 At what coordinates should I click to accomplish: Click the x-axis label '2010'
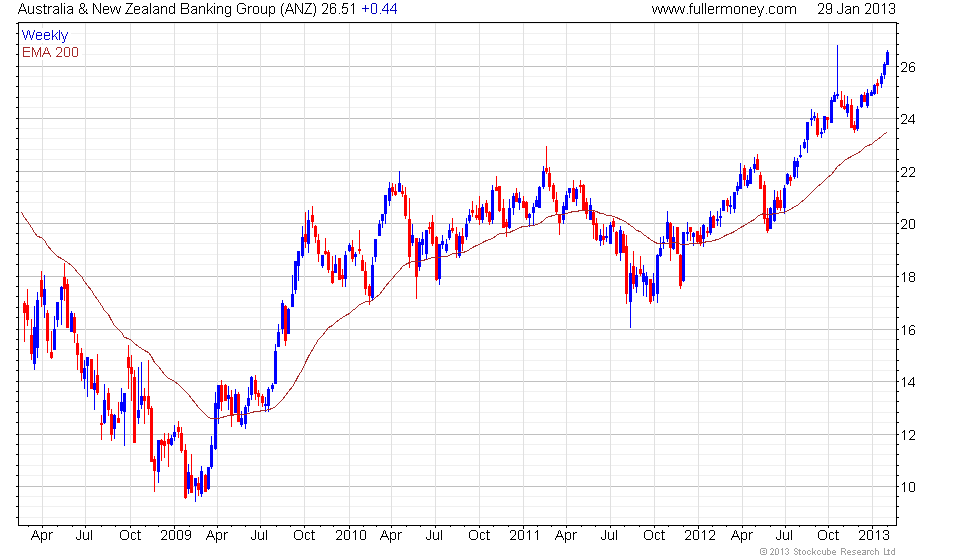pyautogui.click(x=351, y=535)
